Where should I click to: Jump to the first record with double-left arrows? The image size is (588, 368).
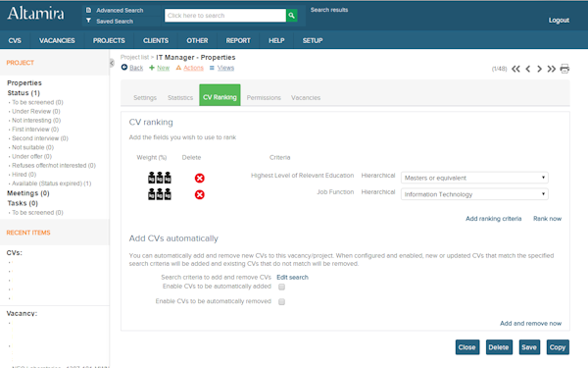(x=516, y=69)
